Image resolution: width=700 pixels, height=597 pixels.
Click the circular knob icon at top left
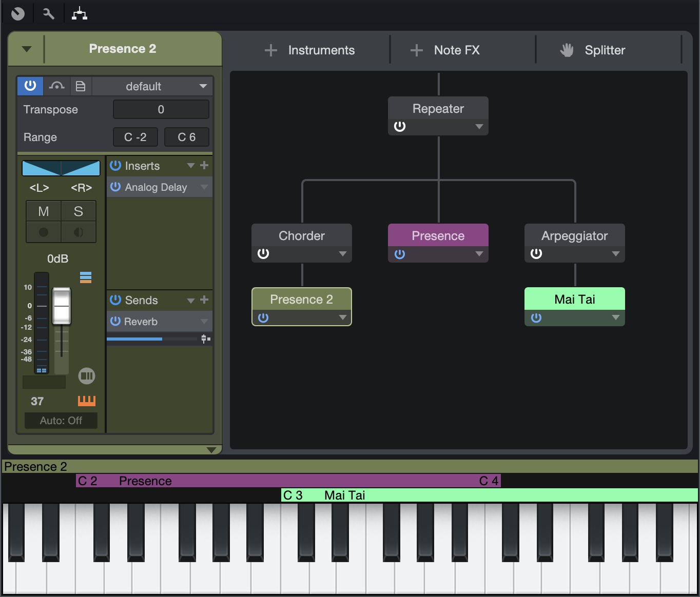(x=18, y=14)
